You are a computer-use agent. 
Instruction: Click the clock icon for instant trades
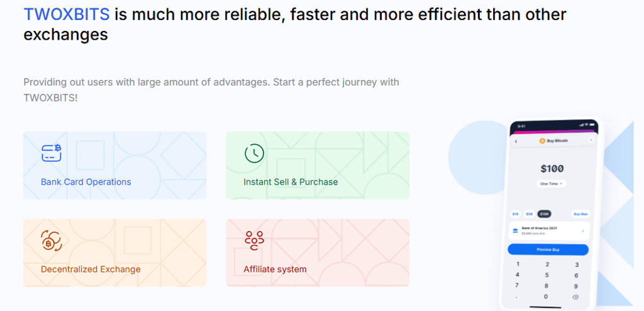(253, 153)
